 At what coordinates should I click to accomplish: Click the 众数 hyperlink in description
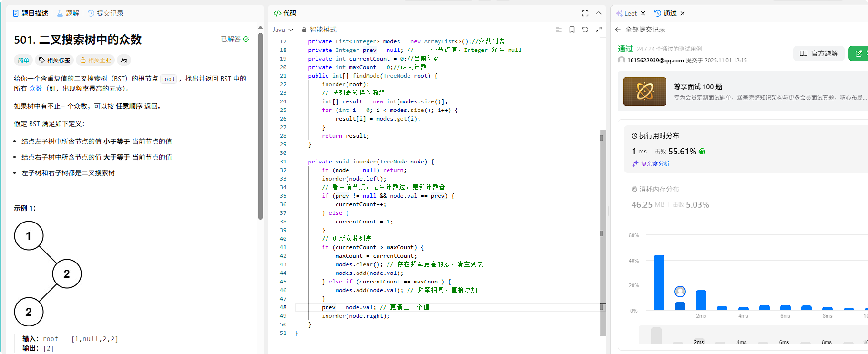click(36, 89)
